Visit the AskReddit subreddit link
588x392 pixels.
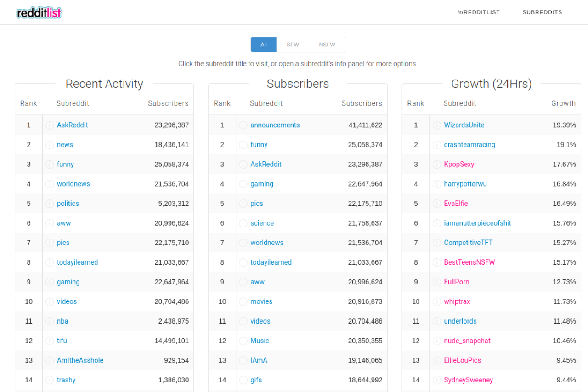click(x=72, y=125)
